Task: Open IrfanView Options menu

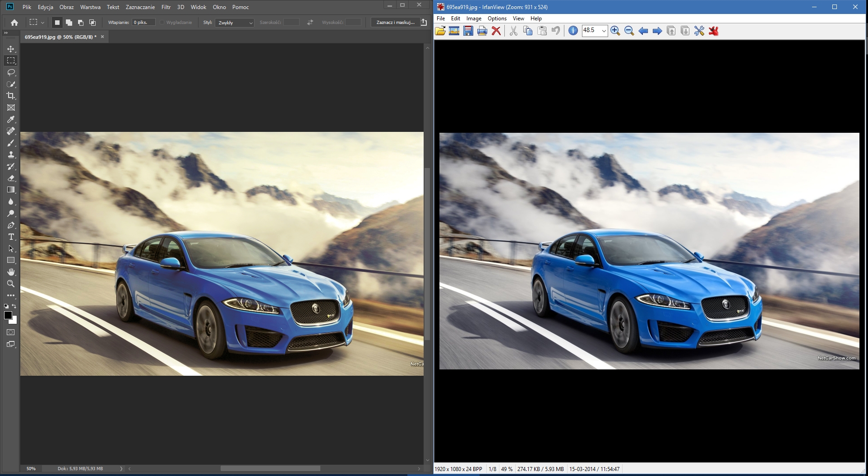Action: pos(497,19)
